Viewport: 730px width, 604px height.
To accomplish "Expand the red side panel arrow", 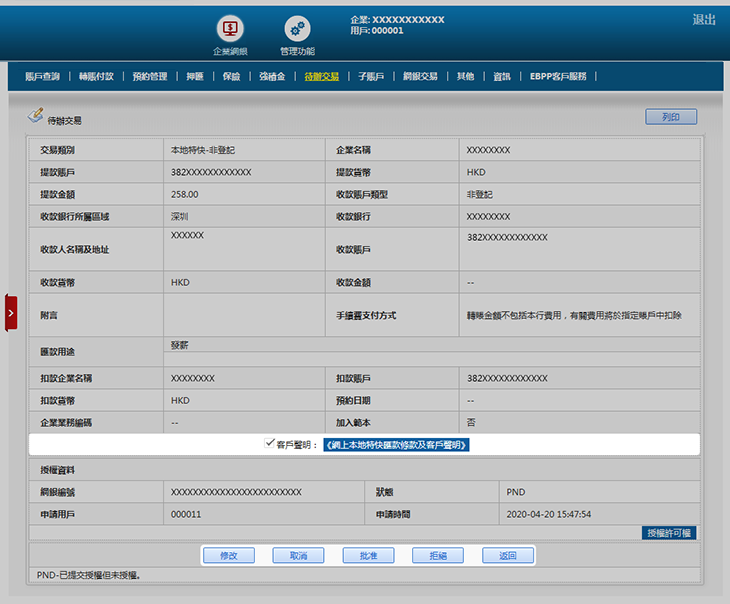I will pos(11,313).
